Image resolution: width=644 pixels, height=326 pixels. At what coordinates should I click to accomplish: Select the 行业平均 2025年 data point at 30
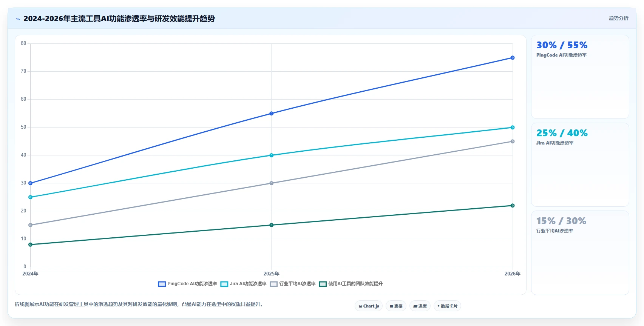pyautogui.click(x=272, y=183)
